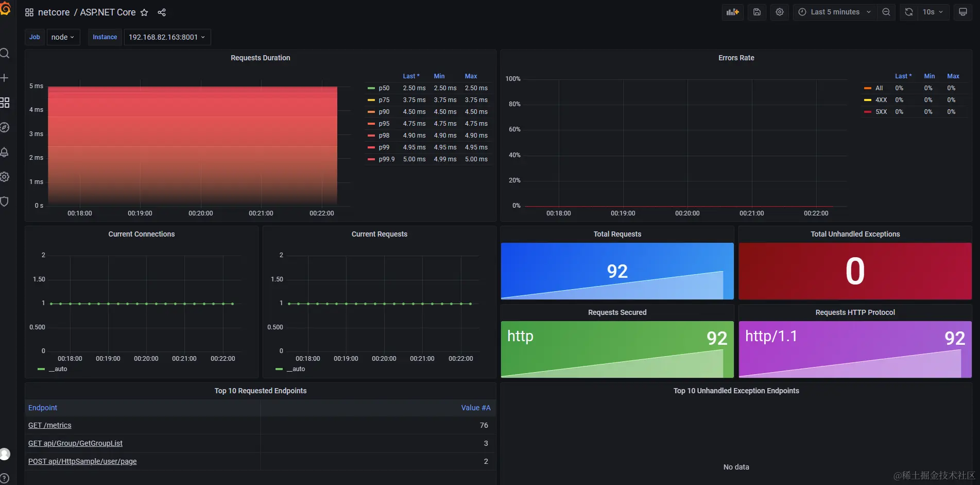980x485 pixels.
Task: Open the 10s refresh interval dropdown
Action: click(x=933, y=12)
